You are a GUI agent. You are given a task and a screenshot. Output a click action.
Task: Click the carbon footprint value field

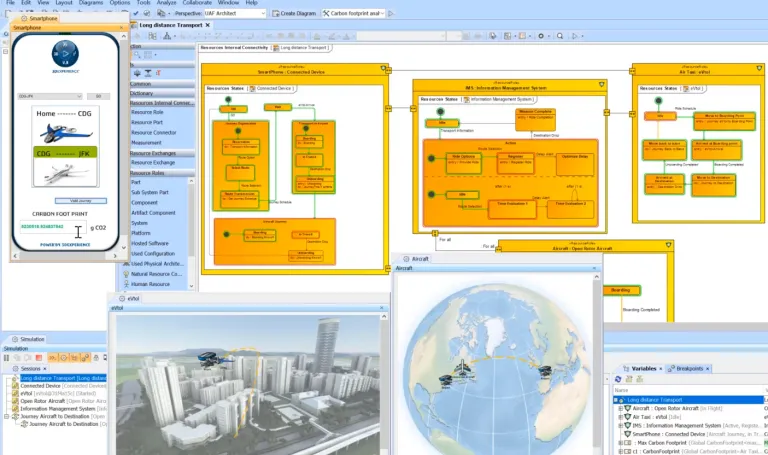pos(53,227)
